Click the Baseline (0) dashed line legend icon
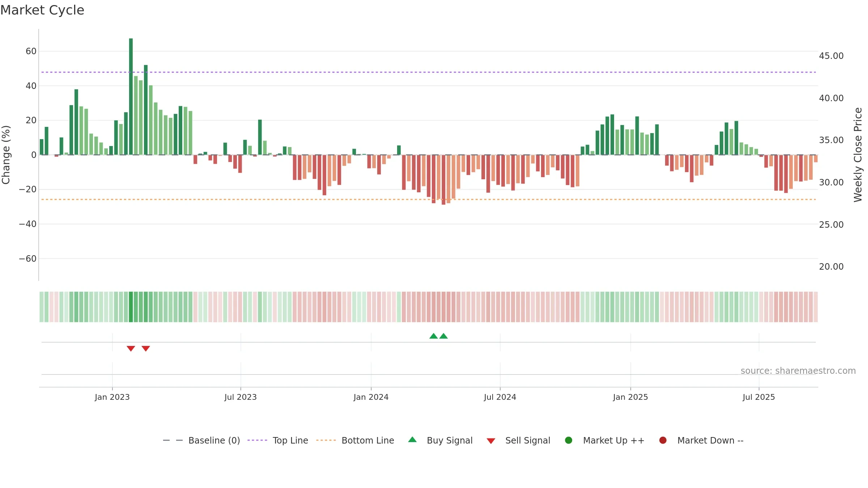The height and width of the screenshot is (488, 868). tap(173, 440)
